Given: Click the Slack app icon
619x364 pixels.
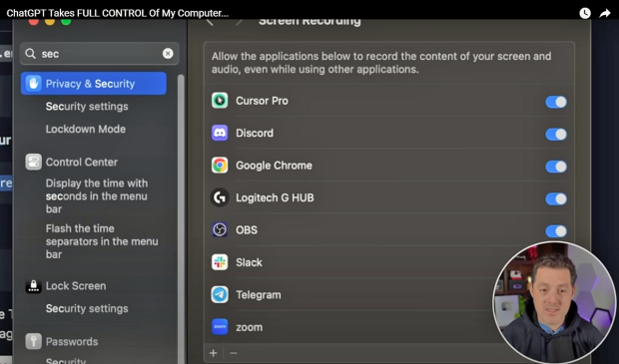Looking at the screenshot, I should 220,262.
